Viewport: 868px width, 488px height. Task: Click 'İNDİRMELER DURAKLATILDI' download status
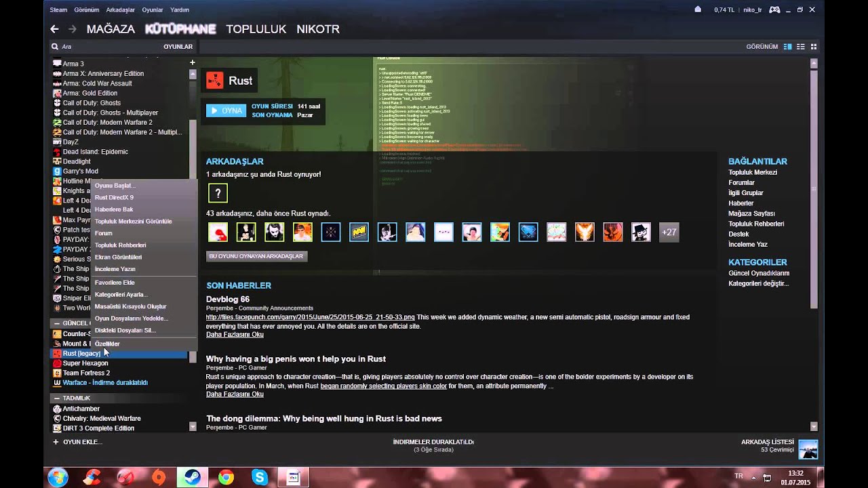tap(433, 442)
